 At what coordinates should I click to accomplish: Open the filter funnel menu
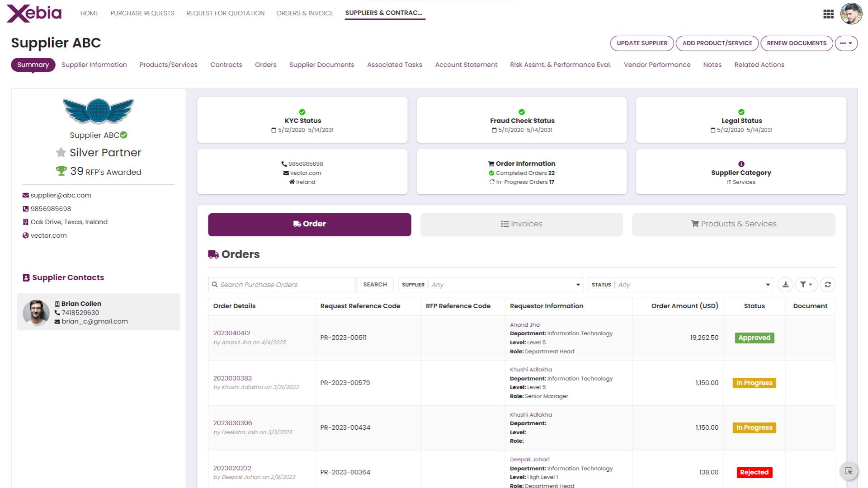tap(806, 285)
